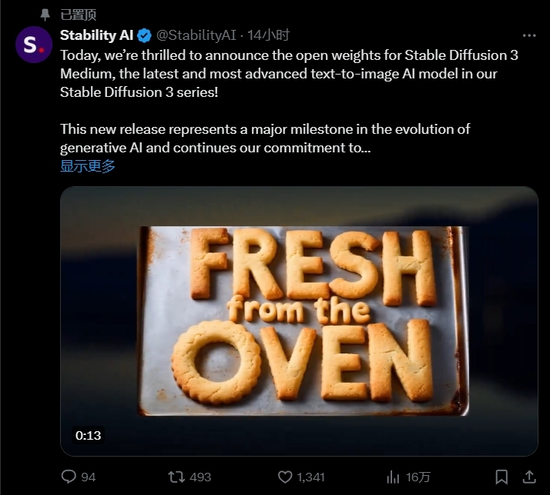Open the three-dot more options menu
This screenshot has width=550, height=495.
pos(529,35)
